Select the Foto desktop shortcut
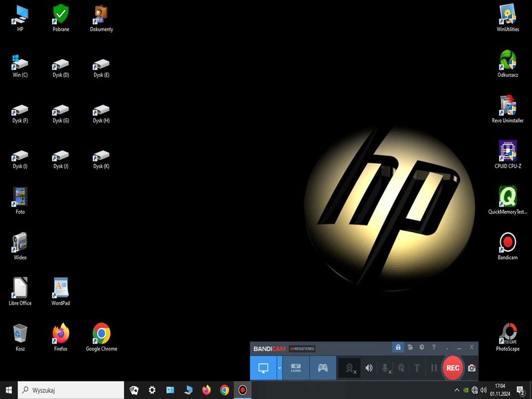532x399 pixels. tap(20, 201)
